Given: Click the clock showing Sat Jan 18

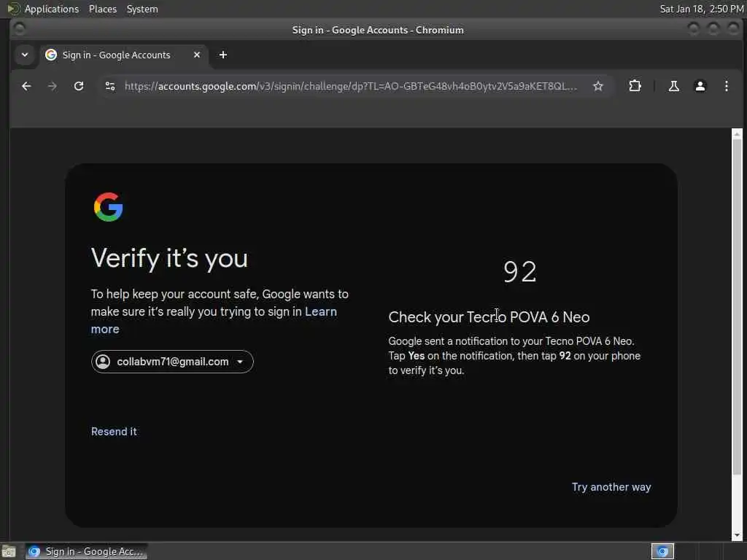Looking at the screenshot, I should [701, 9].
